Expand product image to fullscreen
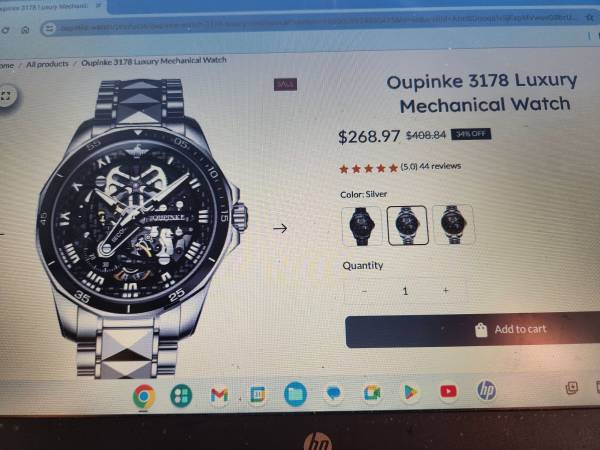 (x=5, y=96)
